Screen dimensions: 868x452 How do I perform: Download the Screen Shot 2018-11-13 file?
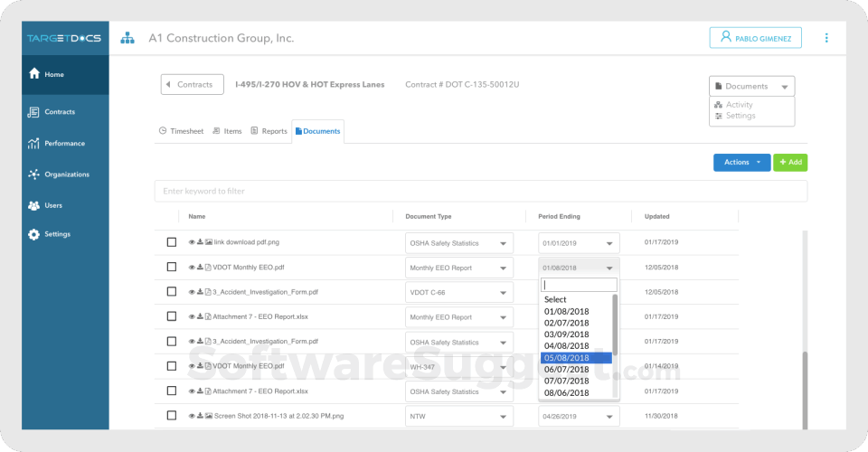click(200, 416)
